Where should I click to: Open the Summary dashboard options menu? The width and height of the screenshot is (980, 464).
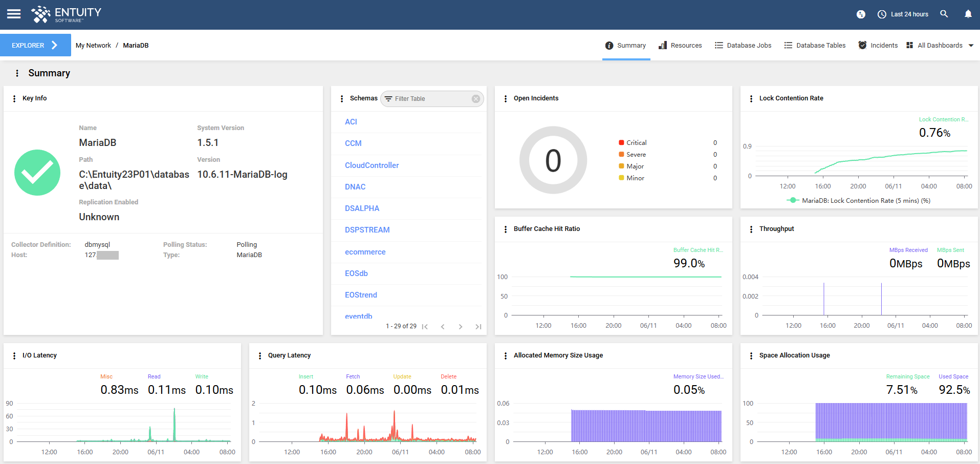pos(17,73)
